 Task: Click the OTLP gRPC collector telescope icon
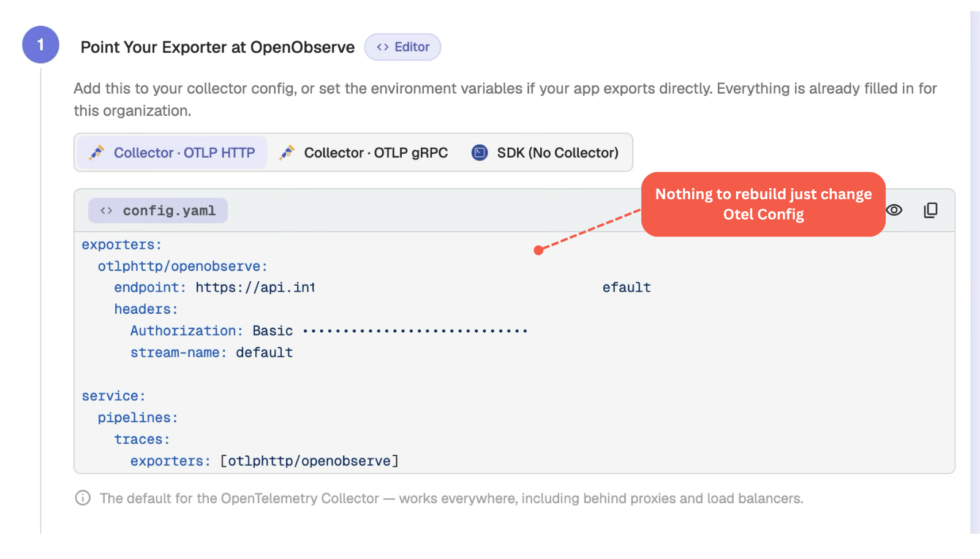tap(287, 153)
